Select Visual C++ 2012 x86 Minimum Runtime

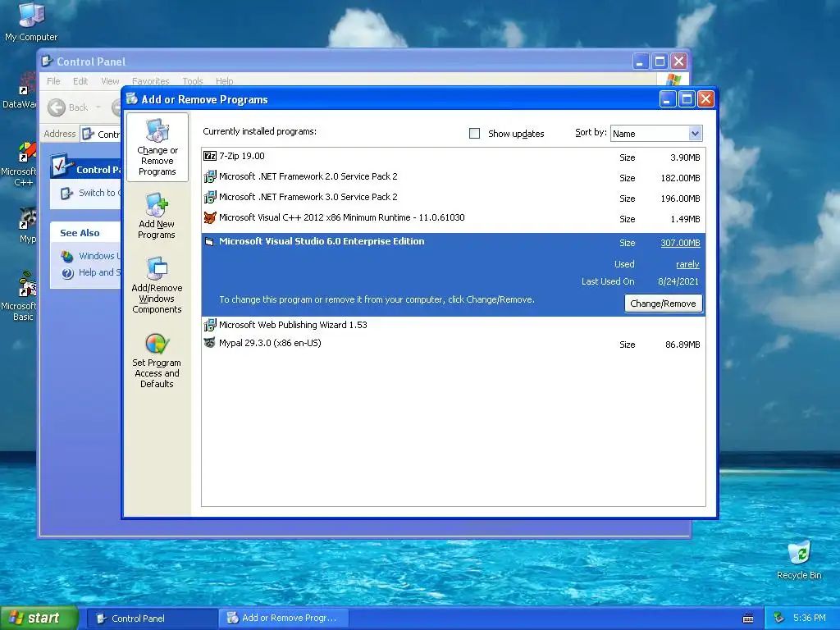[453, 218]
